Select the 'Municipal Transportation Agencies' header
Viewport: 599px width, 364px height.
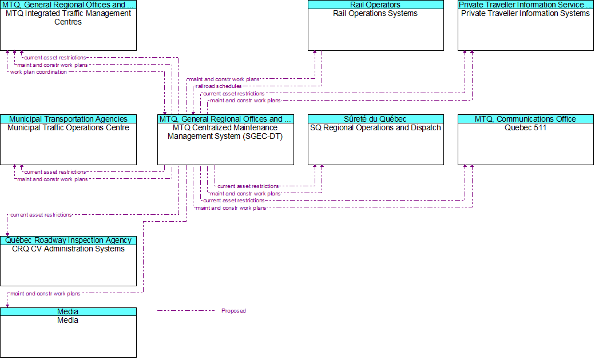point(69,119)
